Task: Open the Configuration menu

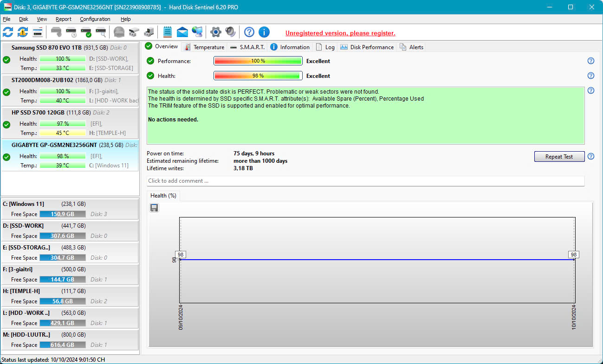Action: click(x=95, y=19)
